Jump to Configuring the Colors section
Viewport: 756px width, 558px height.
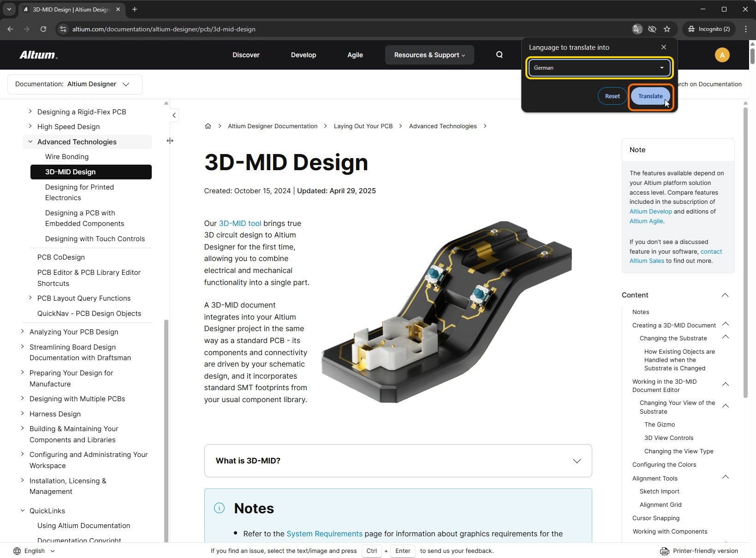(x=664, y=465)
